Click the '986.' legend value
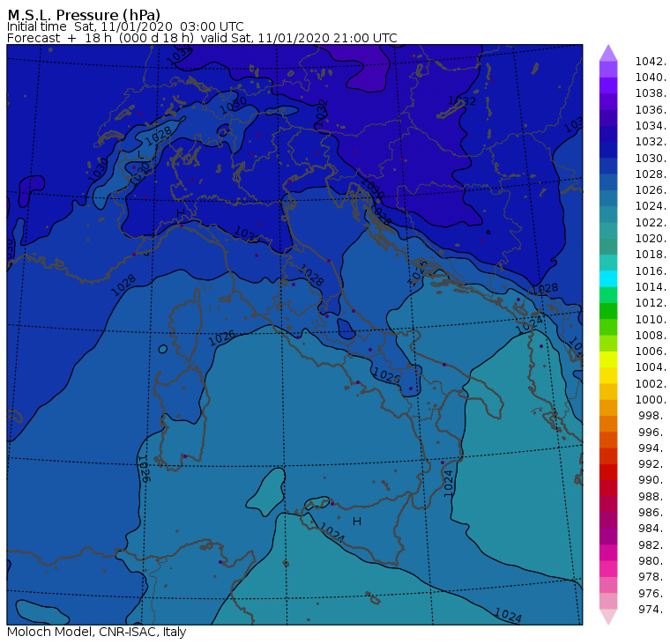The width and height of the screenshot is (670, 644). [x=652, y=512]
